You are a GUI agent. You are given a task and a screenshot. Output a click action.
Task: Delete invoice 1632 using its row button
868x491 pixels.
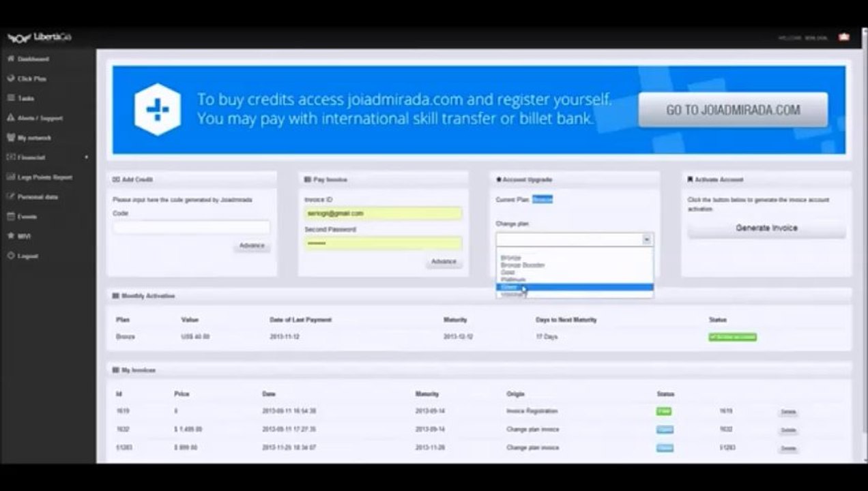tap(788, 430)
